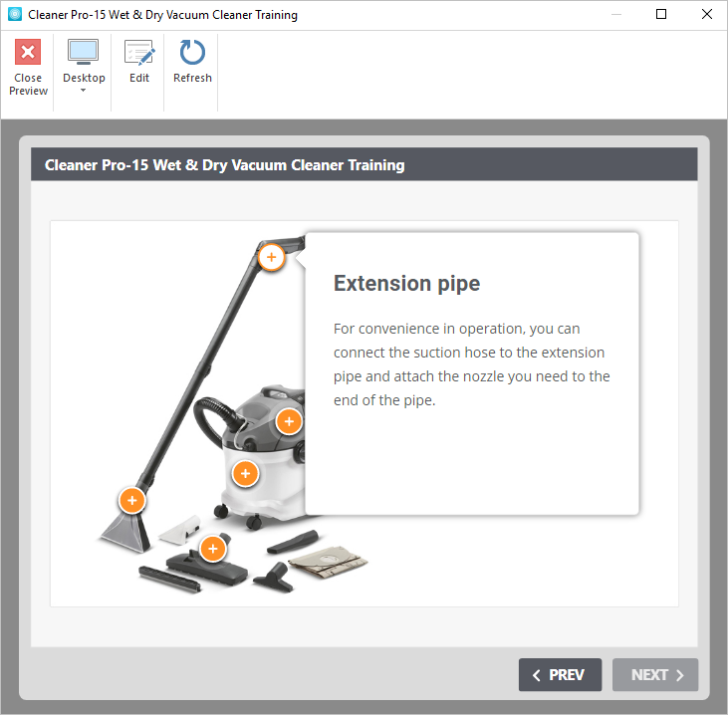This screenshot has height=715, width=728.
Task: Select the Desktop monitor icon
Action: click(x=84, y=53)
